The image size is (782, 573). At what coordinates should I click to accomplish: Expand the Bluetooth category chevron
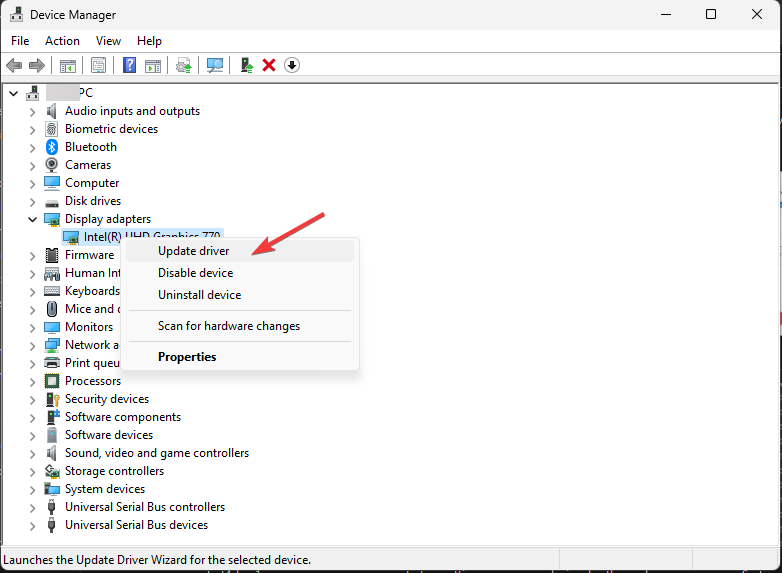pyautogui.click(x=32, y=148)
